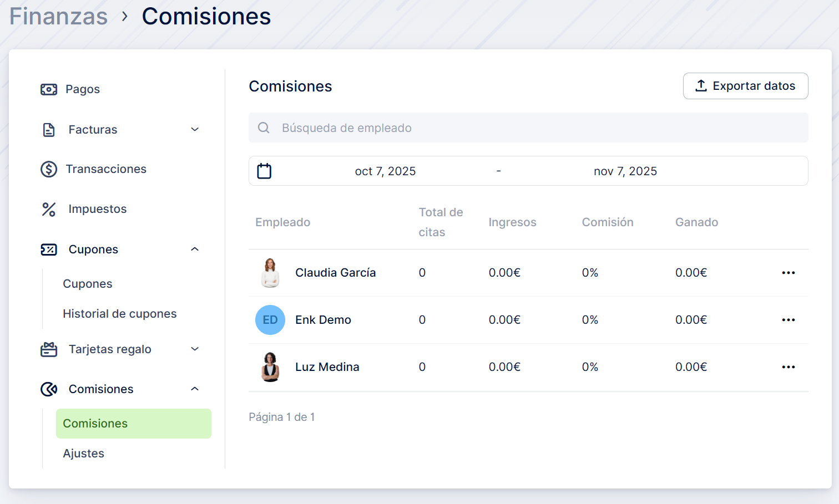Navigate to Finanzas in the breadcrumb
The width and height of the screenshot is (839, 504).
pyautogui.click(x=58, y=16)
